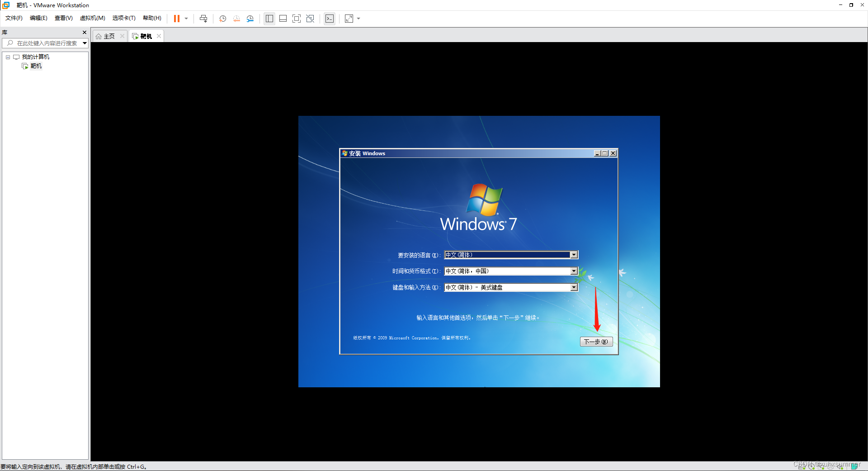868x471 pixels.
Task: Click the 版权所有 2009 Microsoft Corporation text
Action: click(412, 338)
